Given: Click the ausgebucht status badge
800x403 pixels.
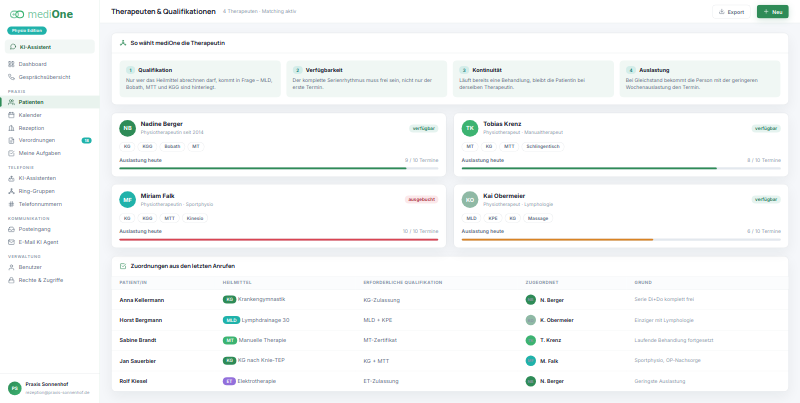Looking at the screenshot, I should tap(421, 199).
